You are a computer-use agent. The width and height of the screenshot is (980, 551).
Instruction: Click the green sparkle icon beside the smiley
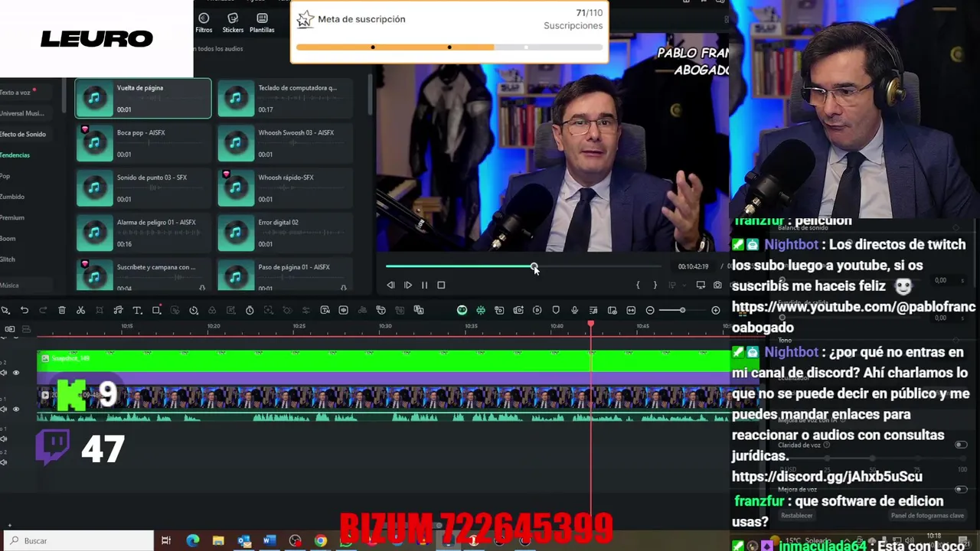(x=481, y=310)
